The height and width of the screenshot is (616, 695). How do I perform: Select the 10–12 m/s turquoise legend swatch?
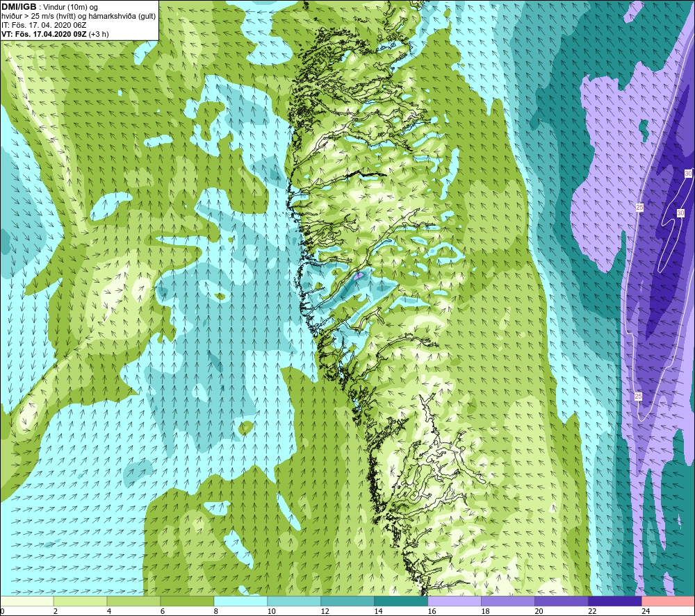(294, 601)
